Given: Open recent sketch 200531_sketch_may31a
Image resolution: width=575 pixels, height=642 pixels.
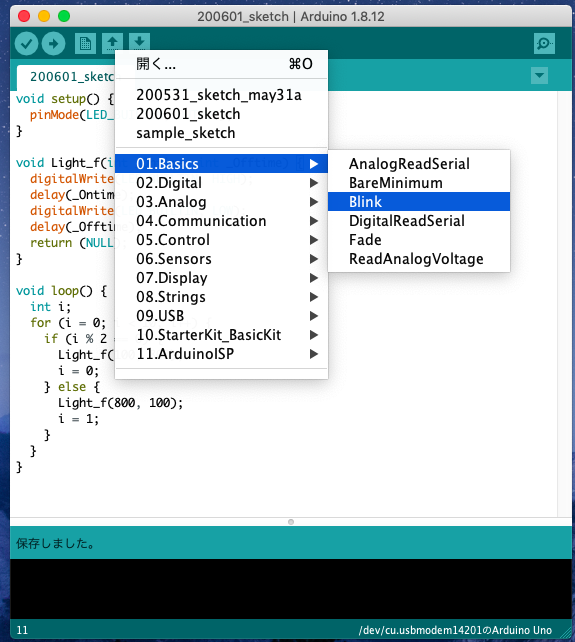Looking at the screenshot, I should tap(221, 95).
